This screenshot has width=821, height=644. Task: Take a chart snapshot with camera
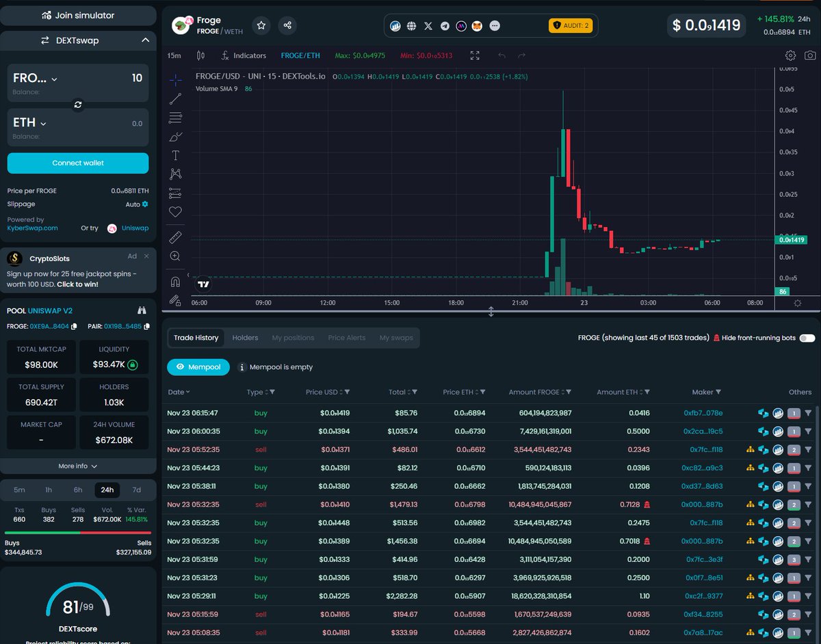click(x=810, y=55)
